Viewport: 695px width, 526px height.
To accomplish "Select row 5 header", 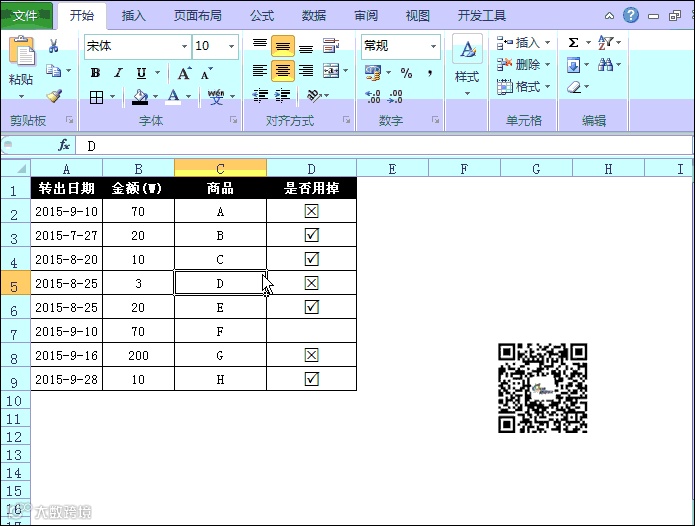I will (15, 283).
